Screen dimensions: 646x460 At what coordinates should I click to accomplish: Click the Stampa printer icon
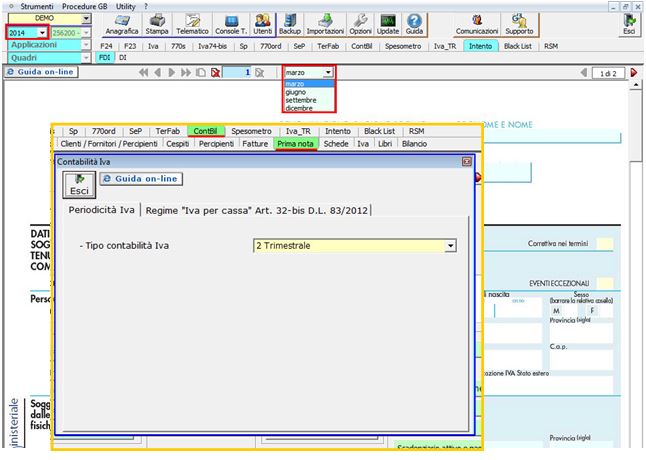pyautogui.click(x=157, y=24)
